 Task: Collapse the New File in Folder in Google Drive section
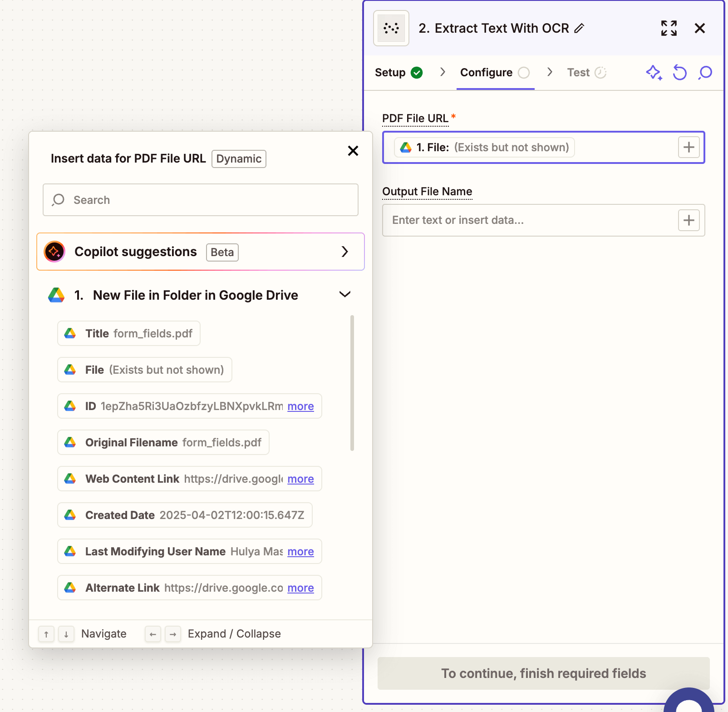pyautogui.click(x=344, y=294)
